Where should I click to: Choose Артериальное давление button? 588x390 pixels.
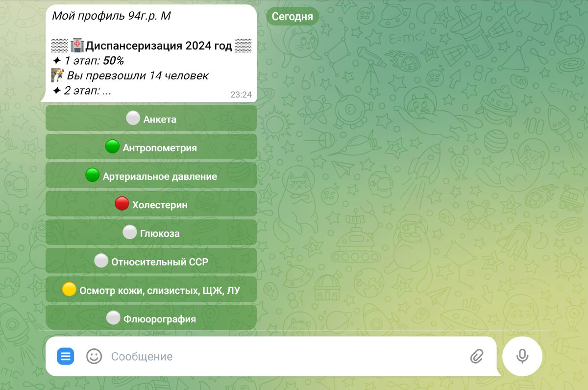click(x=151, y=175)
